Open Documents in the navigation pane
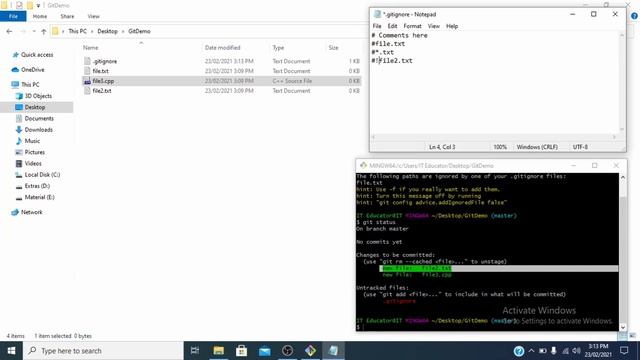The height and width of the screenshot is (360, 640). point(39,118)
